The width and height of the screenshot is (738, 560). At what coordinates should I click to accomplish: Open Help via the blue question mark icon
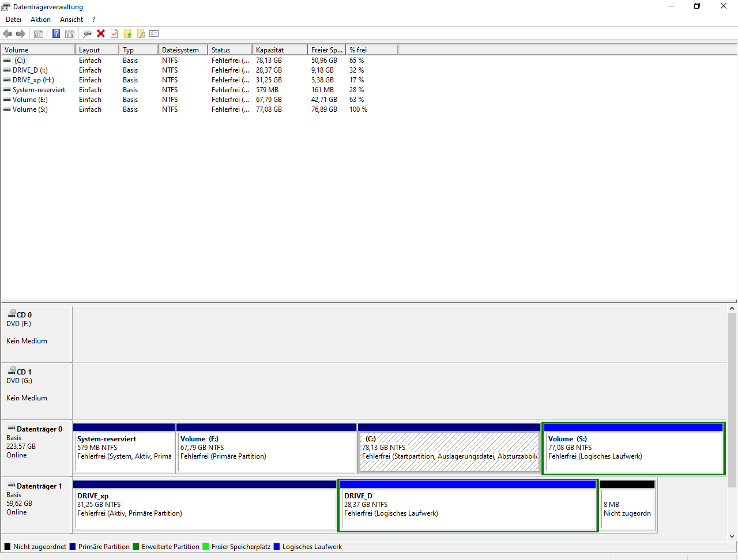coord(56,33)
